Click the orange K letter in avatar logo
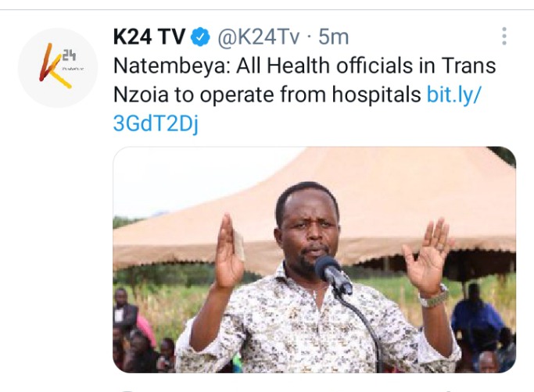This screenshot has width=534, height=392. [51, 66]
